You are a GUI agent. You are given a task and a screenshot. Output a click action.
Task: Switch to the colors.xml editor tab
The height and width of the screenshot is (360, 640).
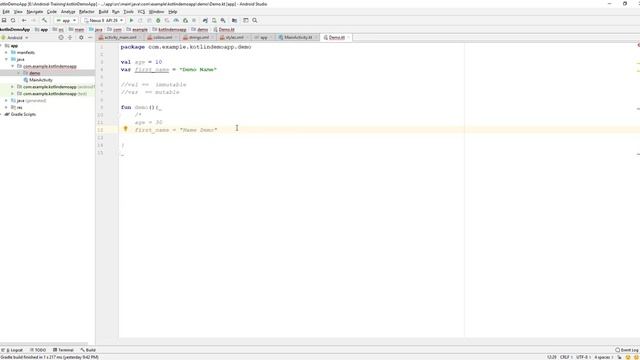(x=162, y=38)
